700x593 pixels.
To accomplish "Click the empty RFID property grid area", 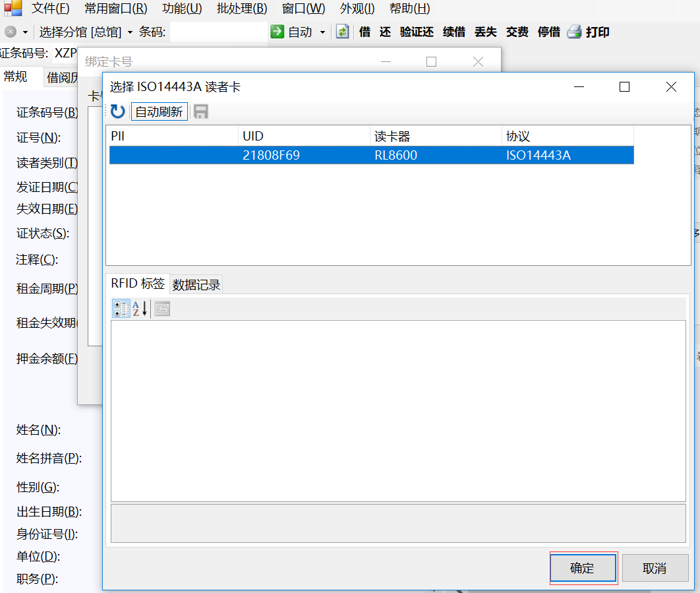I will pos(398,411).
